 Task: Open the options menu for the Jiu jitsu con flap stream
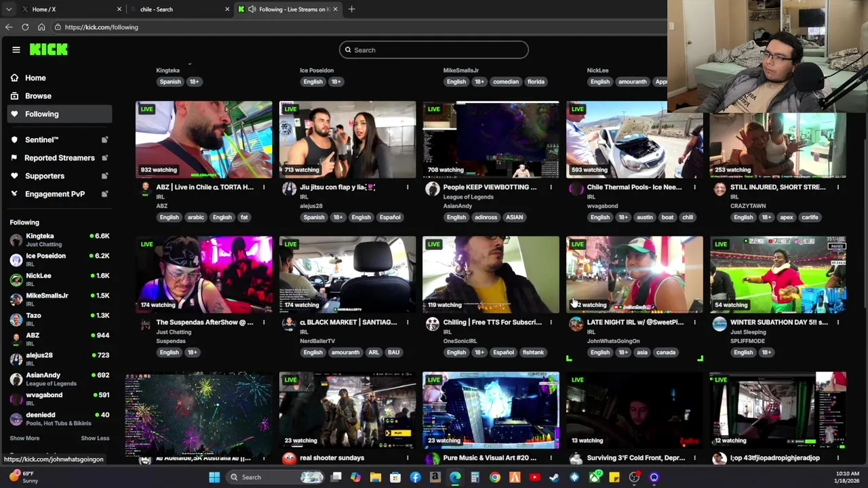coord(408,188)
